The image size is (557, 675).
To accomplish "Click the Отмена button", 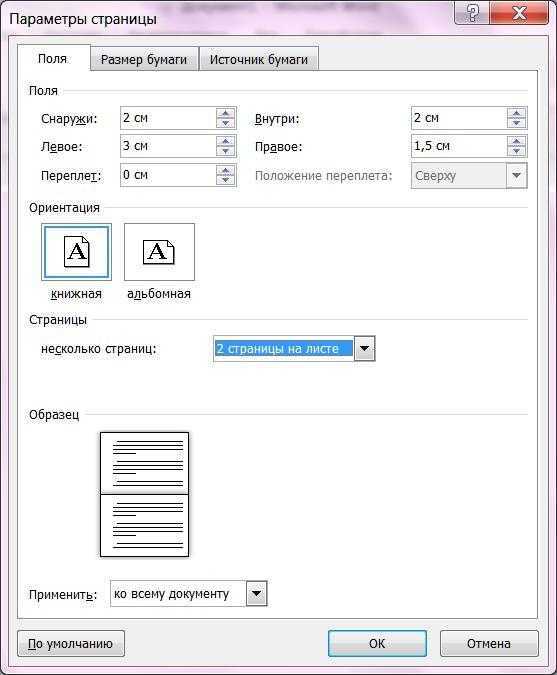I will 489,644.
